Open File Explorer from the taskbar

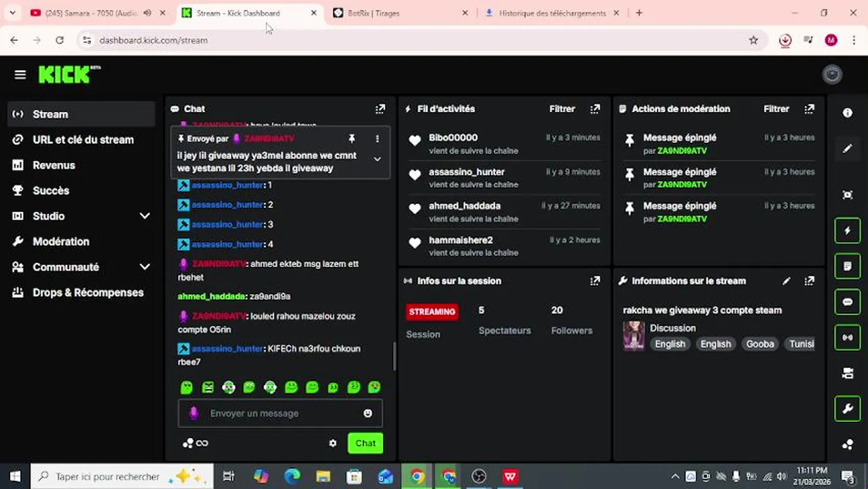(x=323, y=476)
